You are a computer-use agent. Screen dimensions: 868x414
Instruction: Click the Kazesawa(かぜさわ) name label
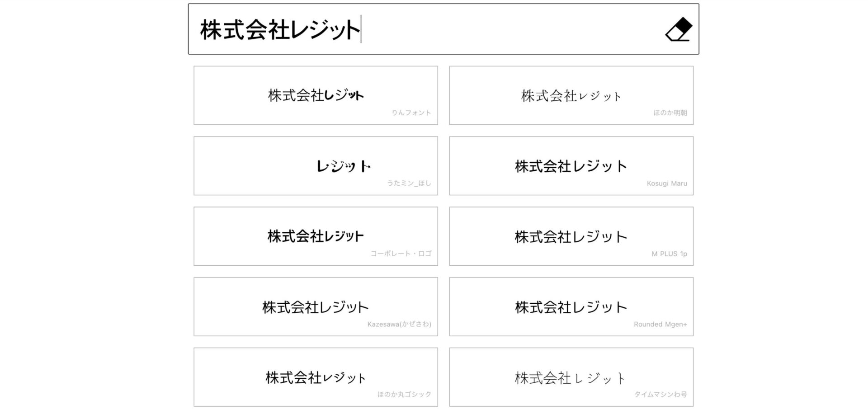399,325
